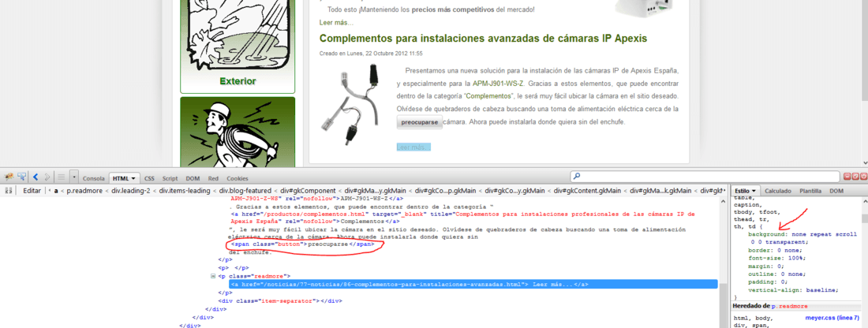Open the DOM side panel tab
868x328 pixels.
(836, 190)
